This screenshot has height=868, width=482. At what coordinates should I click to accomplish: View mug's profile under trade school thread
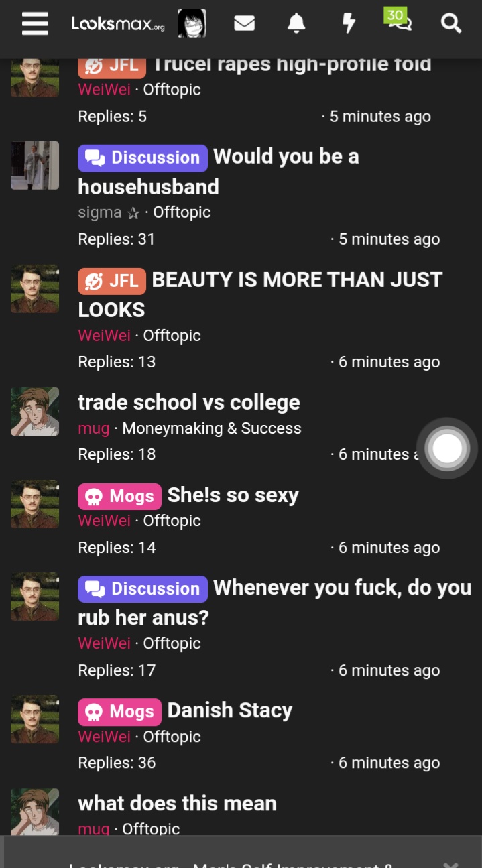(x=94, y=428)
